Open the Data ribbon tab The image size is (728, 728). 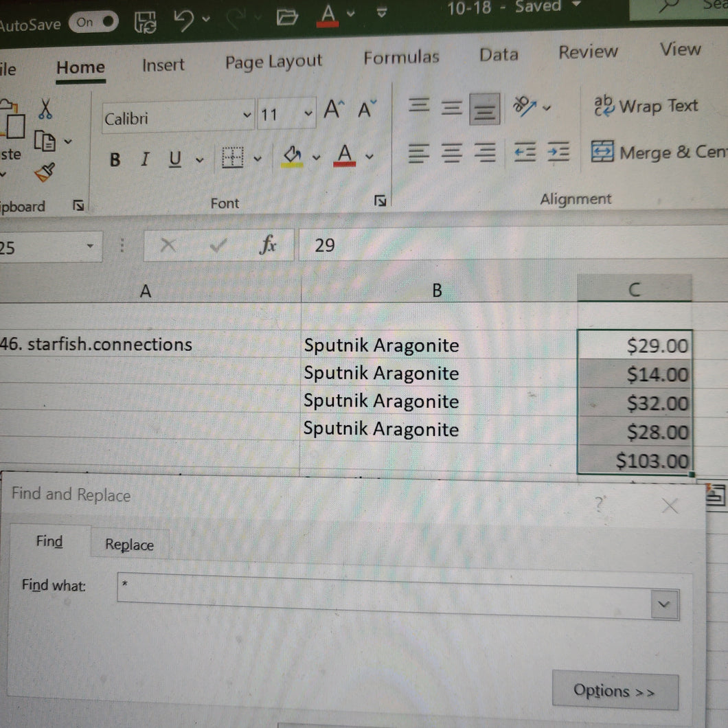click(x=499, y=55)
